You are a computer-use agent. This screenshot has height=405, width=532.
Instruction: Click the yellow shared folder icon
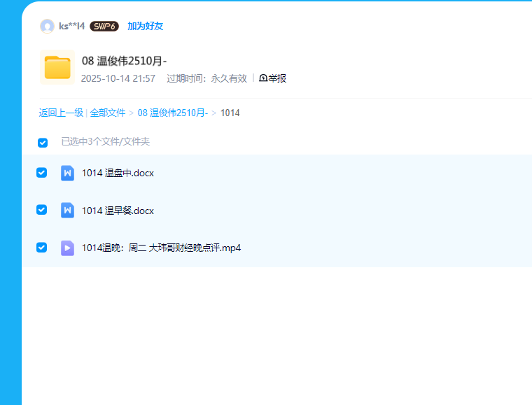tap(57, 67)
